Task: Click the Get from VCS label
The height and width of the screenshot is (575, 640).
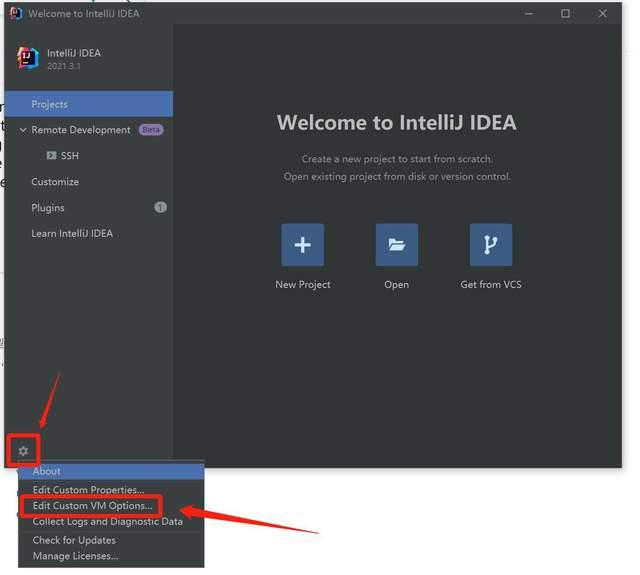Action: coord(491,284)
